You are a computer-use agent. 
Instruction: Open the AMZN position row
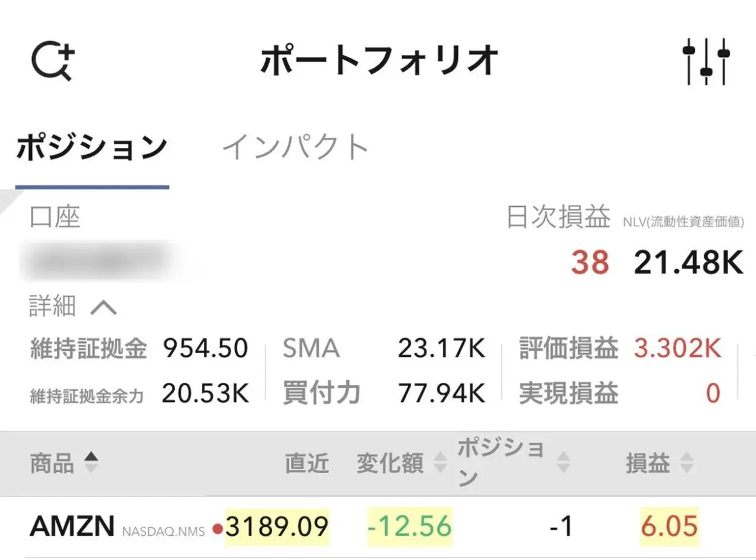click(x=378, y=527)
